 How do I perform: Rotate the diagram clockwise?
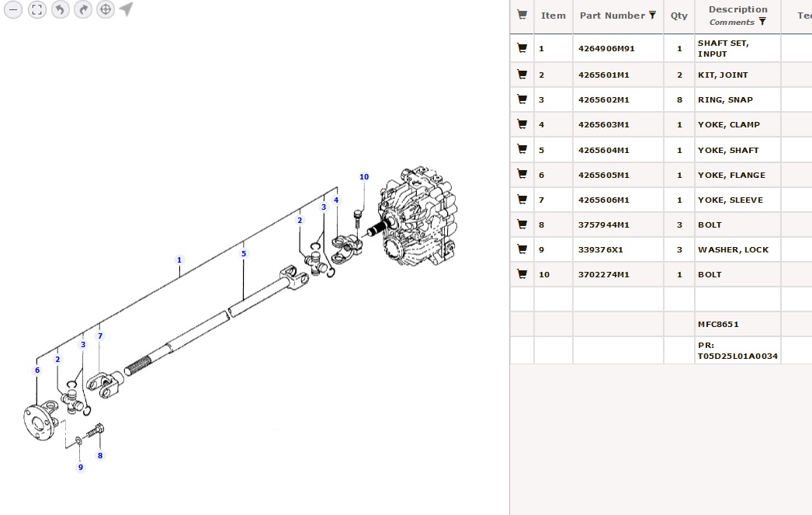click(x=83, y=9)
